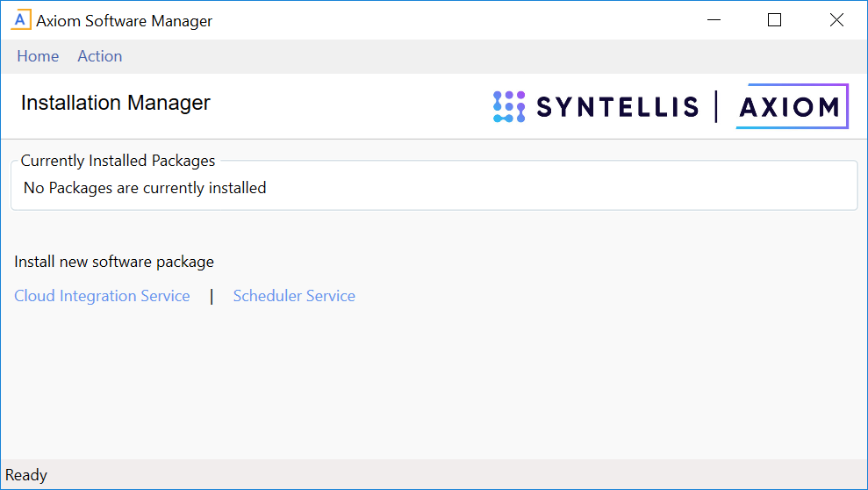
Task: Click the 'No Packages are currently installed' message
Action: [x=145, y=188]
